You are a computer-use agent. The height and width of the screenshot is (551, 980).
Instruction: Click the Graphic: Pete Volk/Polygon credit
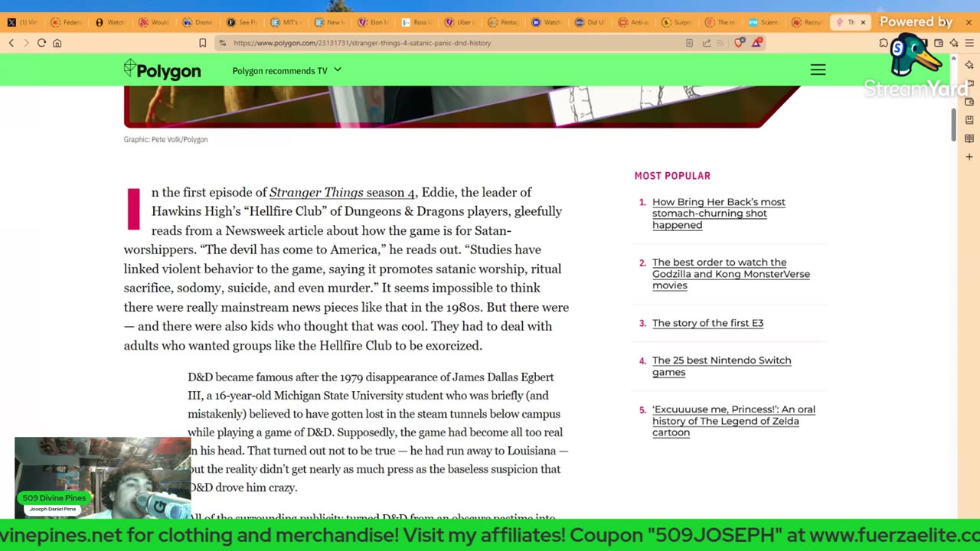coord(165,139)
